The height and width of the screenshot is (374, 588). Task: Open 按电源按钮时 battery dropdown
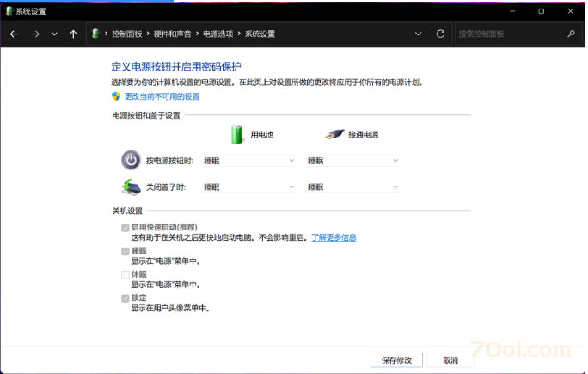249,161
